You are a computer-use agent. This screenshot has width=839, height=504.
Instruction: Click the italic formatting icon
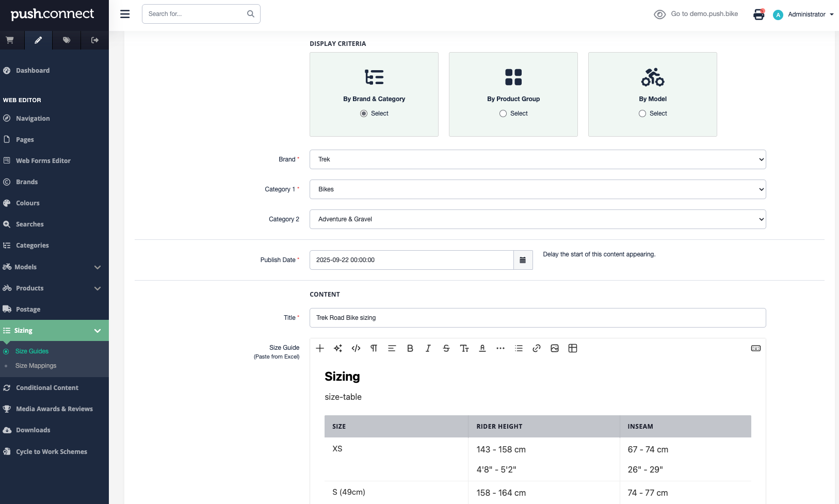pos(428,348)
